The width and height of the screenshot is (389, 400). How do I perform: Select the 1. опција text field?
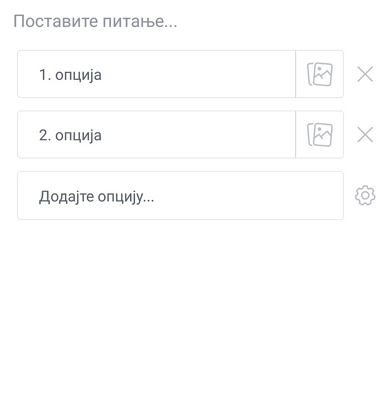[x=156, y=74]
